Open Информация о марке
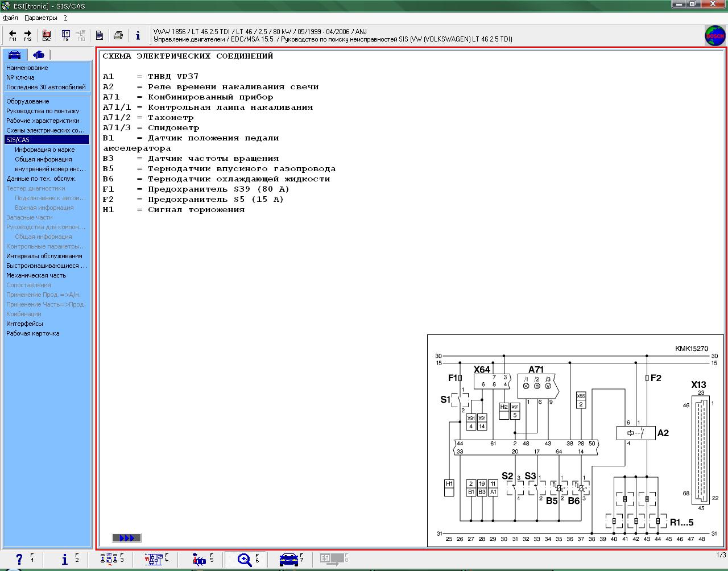The height and width of the screenshot is (571, 728). pos(44,150)
